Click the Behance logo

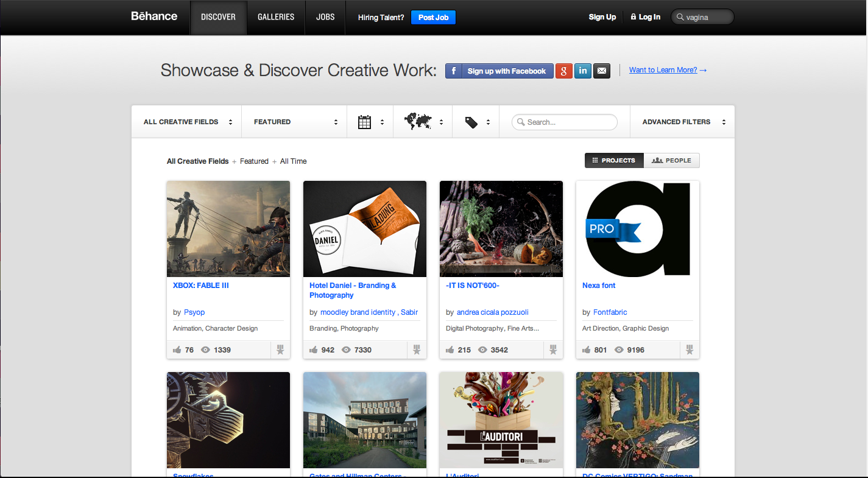(x=153, y=16)
